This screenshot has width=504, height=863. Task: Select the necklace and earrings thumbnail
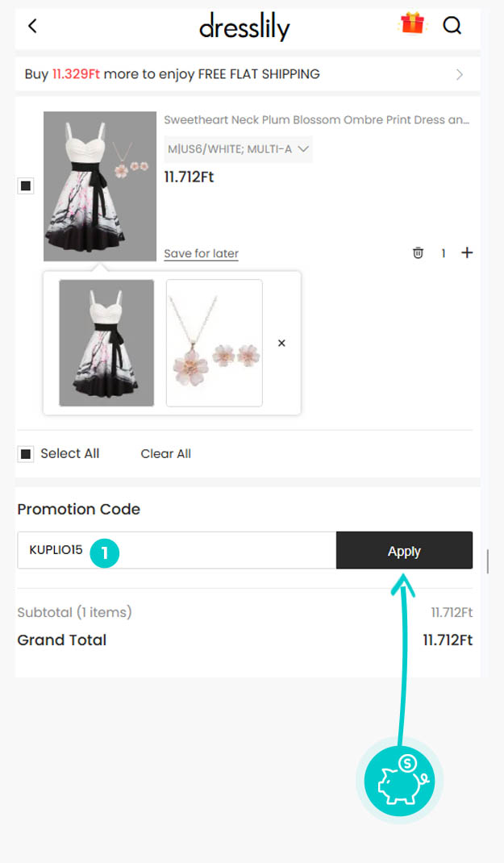click(215, 343)
